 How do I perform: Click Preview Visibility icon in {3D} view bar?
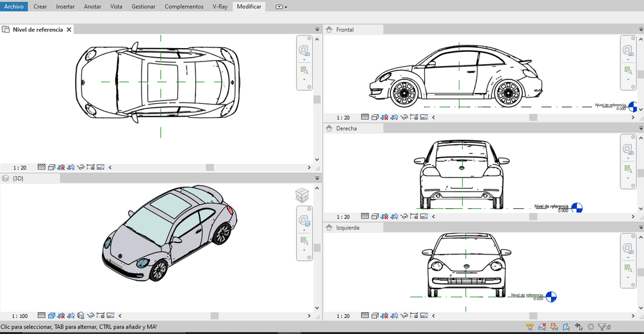pos(110,315)
